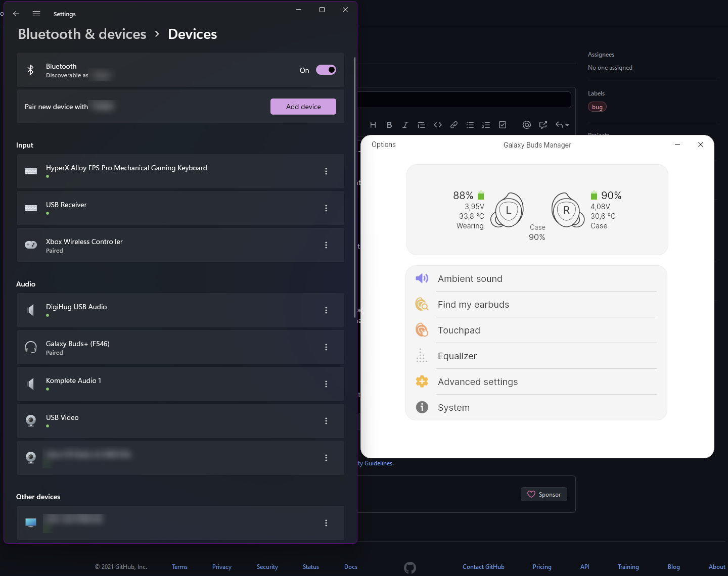The image size is (728, 576).
Task: Insert code in GitHub editor toolbar
Action: pos(438,125)
